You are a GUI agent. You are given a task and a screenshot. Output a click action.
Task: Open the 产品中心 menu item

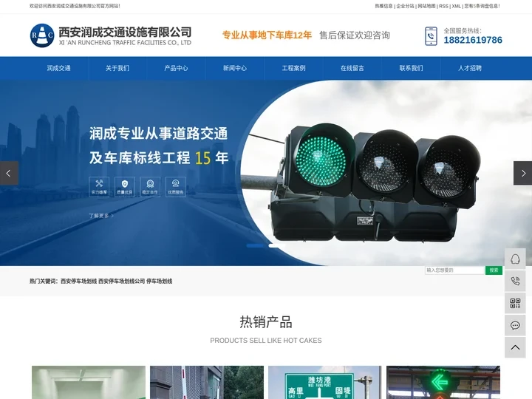click(x=176, y=68)
